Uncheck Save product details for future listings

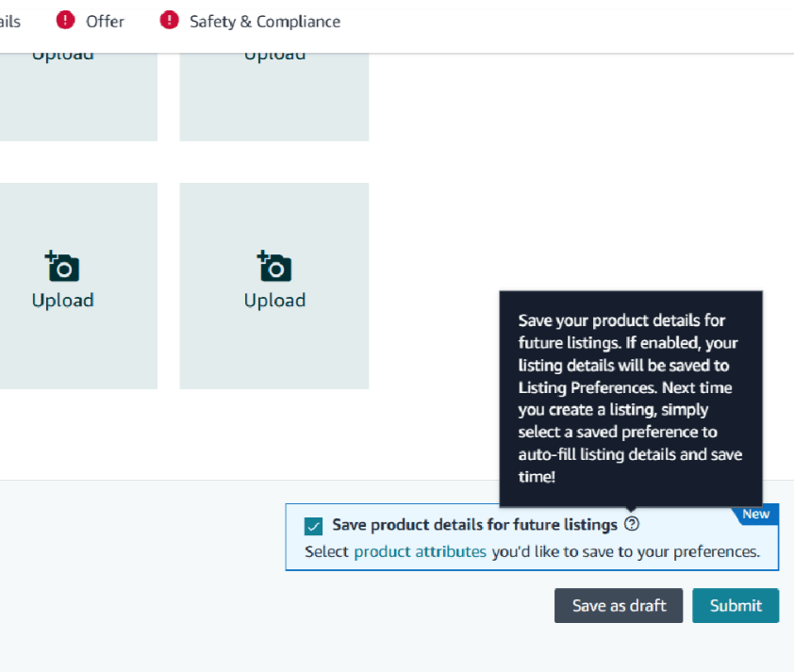coord(313,526)
